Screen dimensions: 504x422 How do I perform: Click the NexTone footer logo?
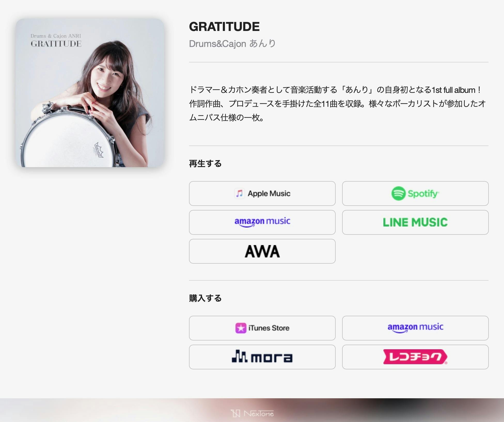(x=252, y=413)
